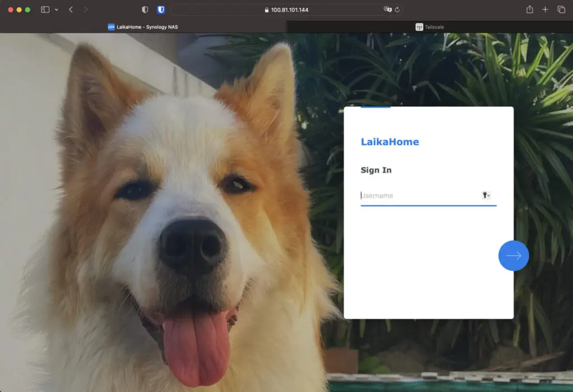Screen dimensions: 573x392
Task: Switch to the Tailscale tab
Action: 430,27
